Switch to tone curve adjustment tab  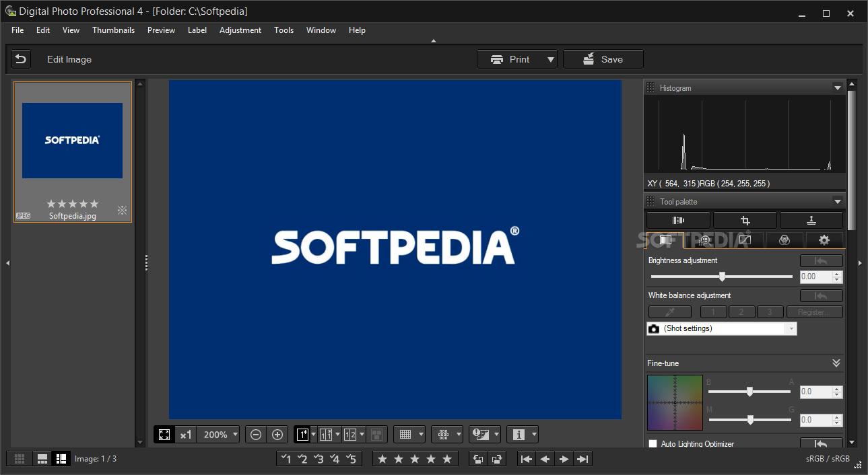[744, 240]
